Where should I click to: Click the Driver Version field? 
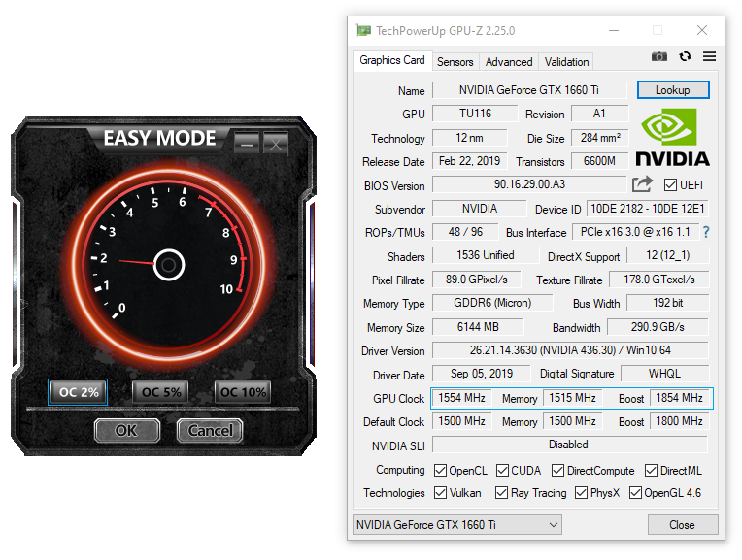pyautogui.click(x=570, y=350)
